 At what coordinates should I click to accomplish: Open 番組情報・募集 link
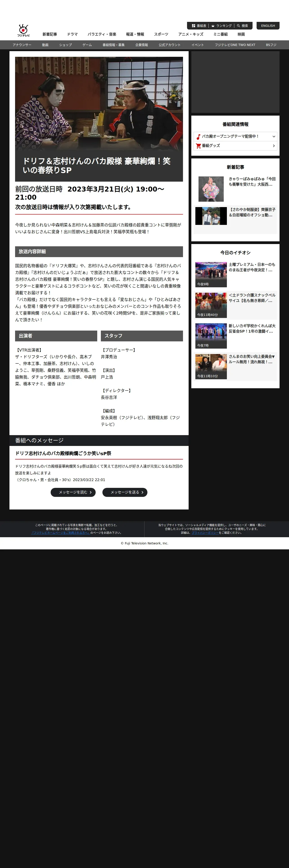pyautogui.click(x=113, y=45)
